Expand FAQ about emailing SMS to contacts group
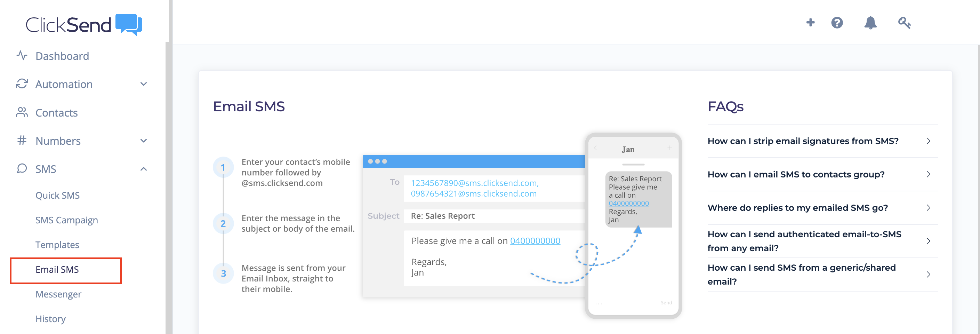 click(x=822, y=175)
